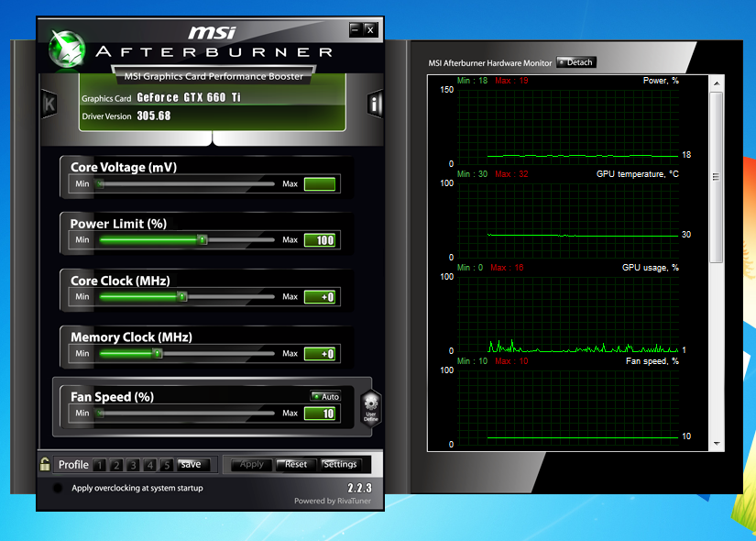The height and width of the screenshot is (541, 756).
Task: Click the Core Clock offset value field
Action: 320,297
